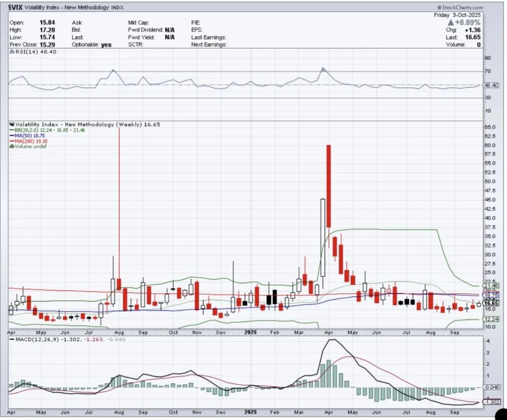This screenshot has height=420, width=507.
Task: Click the Optionable 'yes' value
Action: [x=106, y=45]
